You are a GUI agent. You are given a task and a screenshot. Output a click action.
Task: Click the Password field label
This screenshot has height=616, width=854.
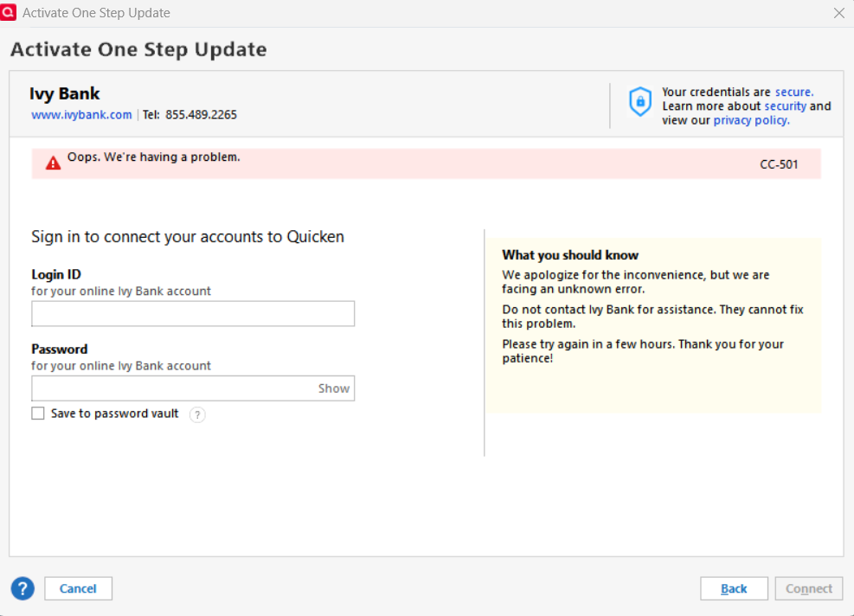60,350
